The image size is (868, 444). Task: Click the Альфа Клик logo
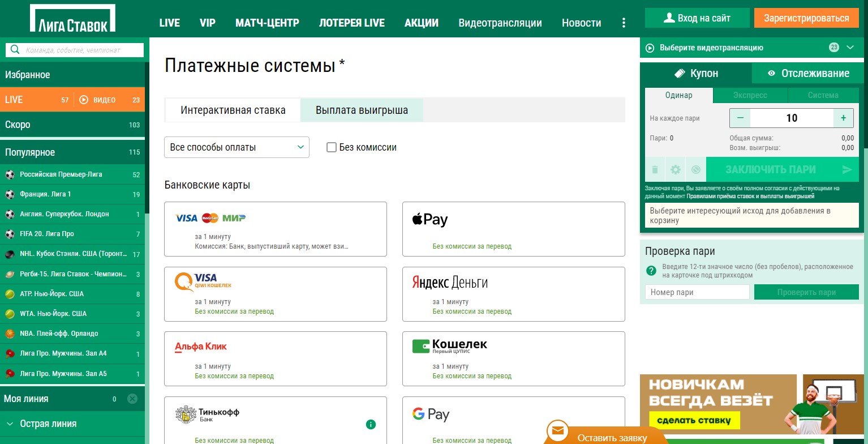point(201,347)
